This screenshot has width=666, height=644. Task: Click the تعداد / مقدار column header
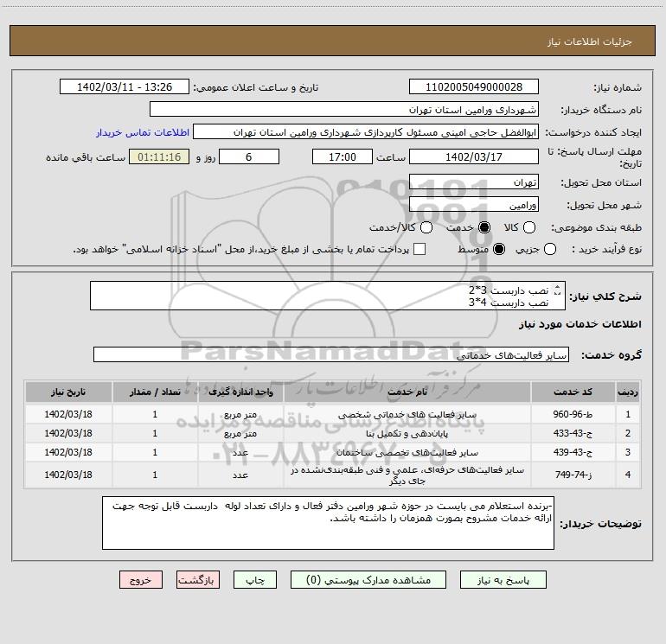pos(155,392)
